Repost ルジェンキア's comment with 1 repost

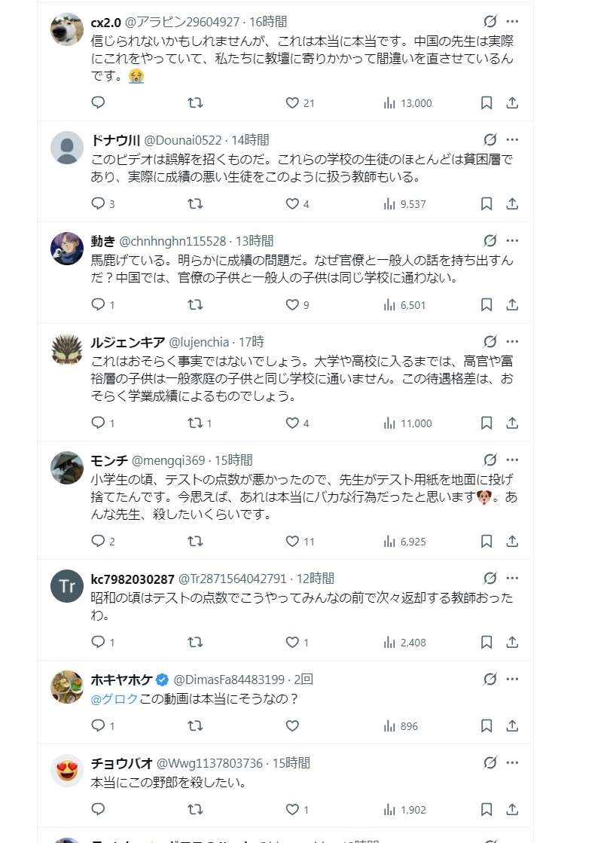[195, 423]
